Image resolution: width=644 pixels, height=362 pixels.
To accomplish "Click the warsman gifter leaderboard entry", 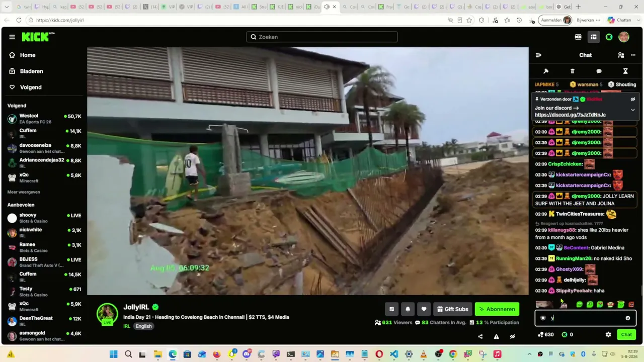I will point(585,84).
